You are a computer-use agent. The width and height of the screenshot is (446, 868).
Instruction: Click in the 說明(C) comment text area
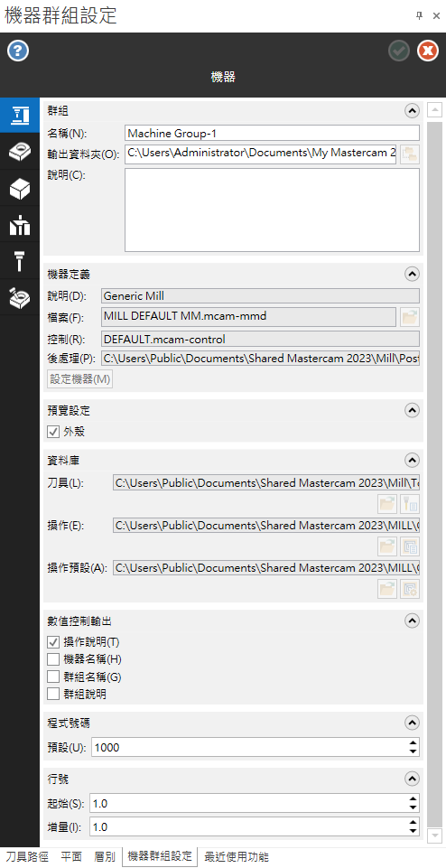coord(273,210)
